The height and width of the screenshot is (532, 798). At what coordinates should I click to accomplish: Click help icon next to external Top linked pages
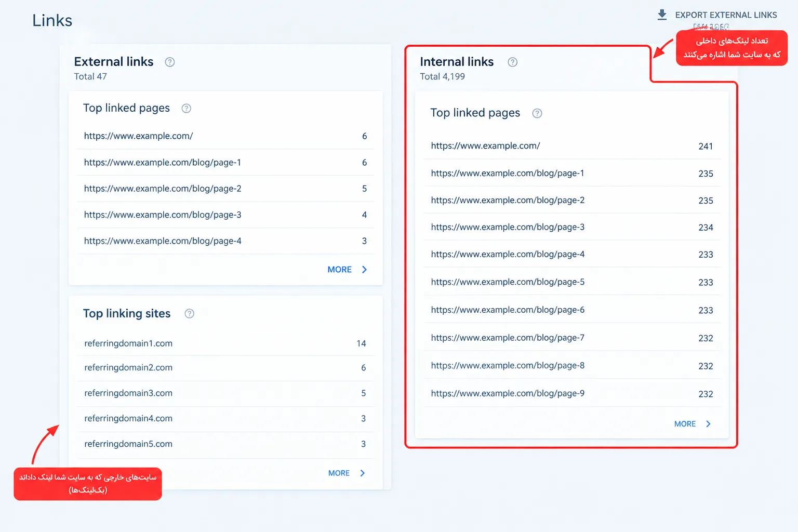pyautogui.click(x=187, y=108)
